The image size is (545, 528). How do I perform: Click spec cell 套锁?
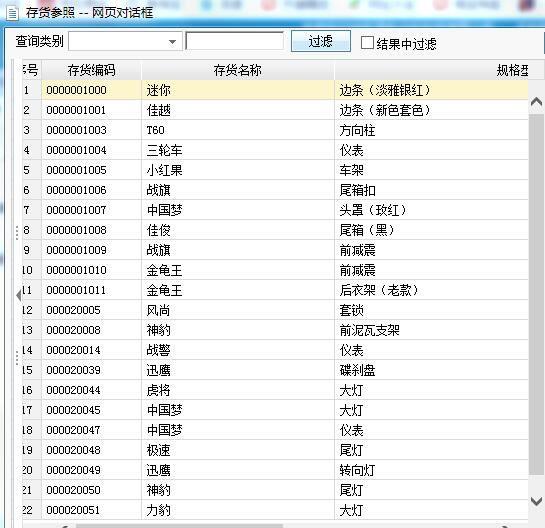431,310
